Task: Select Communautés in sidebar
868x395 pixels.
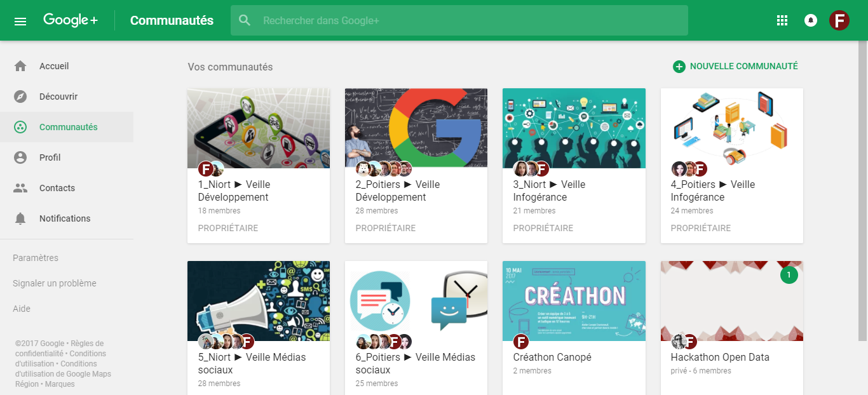Action: click(x=67, y=127)
